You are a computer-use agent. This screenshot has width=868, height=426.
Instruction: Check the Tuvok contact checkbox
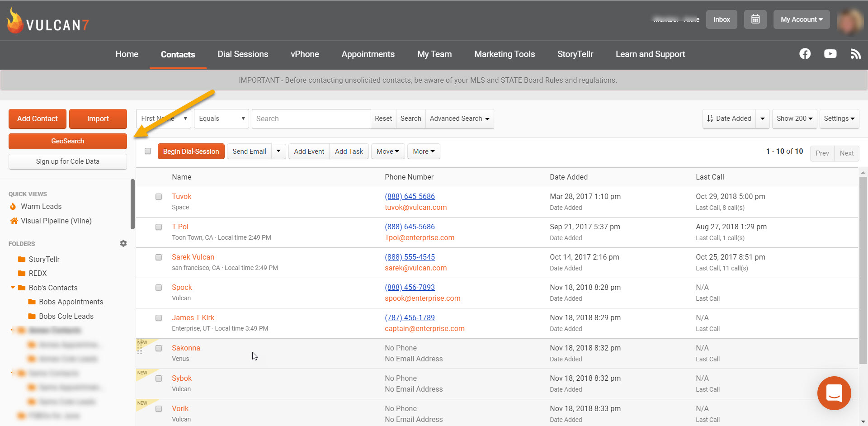159,197
